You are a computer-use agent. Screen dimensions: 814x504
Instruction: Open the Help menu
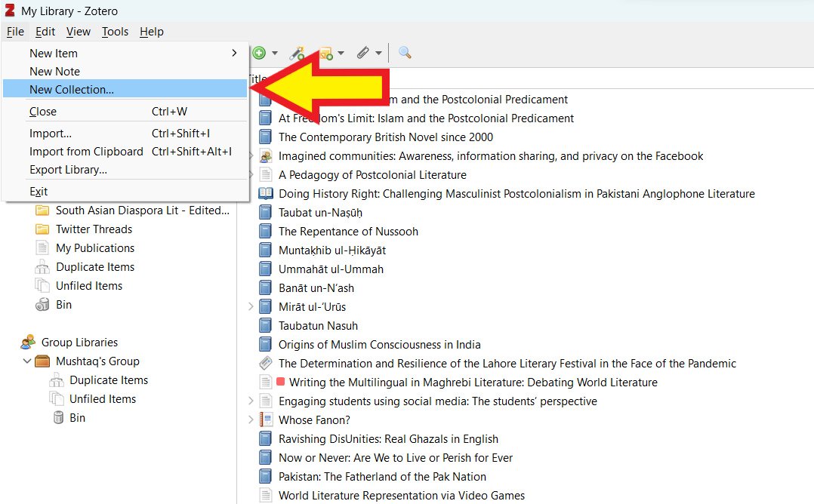152,32
